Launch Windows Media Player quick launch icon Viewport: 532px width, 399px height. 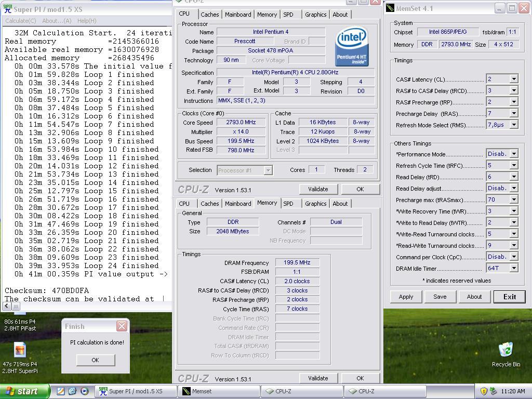84,391
